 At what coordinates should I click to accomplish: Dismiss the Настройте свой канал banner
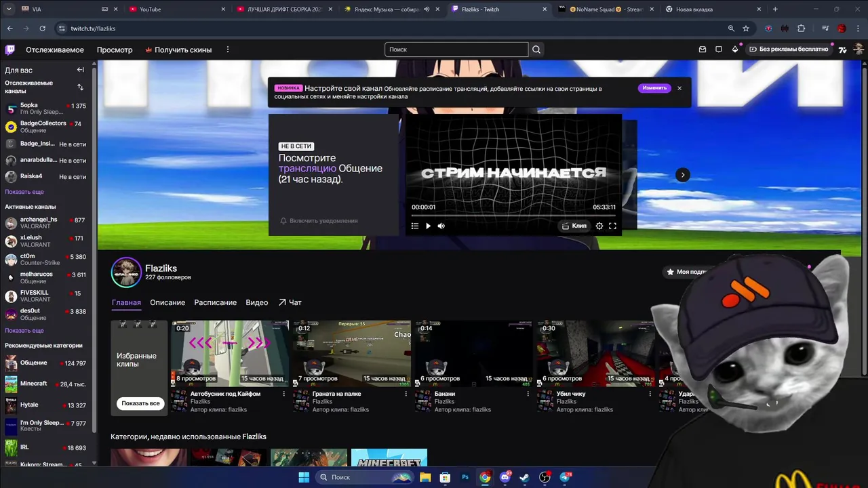click(x=679, y=88)
